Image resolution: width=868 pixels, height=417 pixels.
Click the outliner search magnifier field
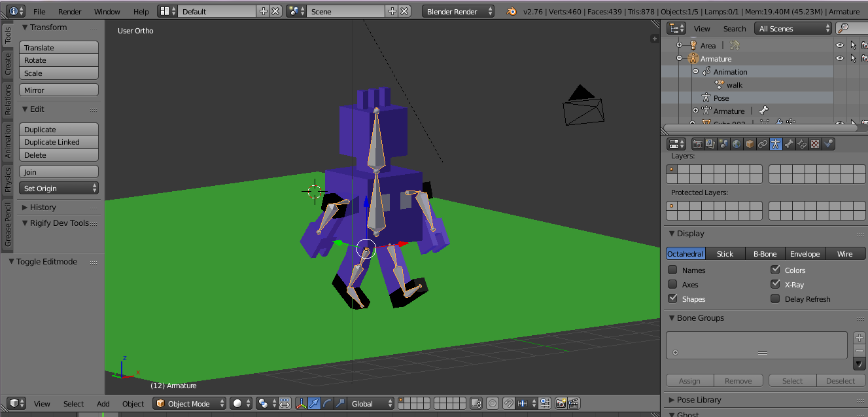(x=852, y=28)
